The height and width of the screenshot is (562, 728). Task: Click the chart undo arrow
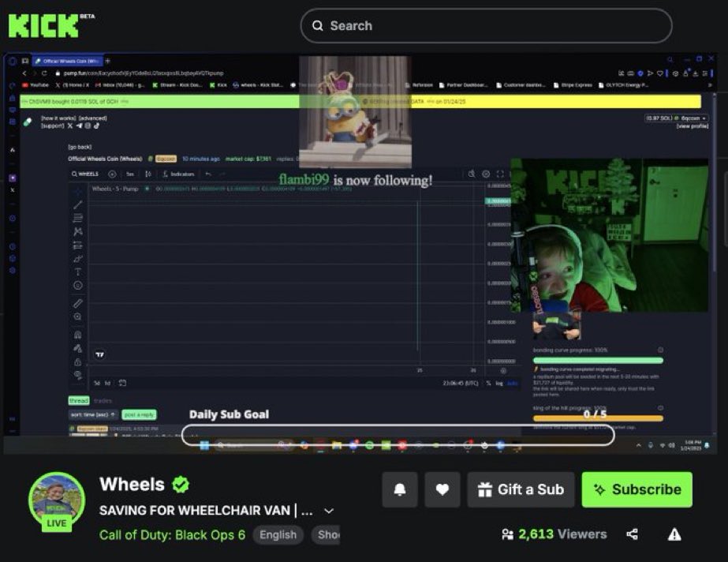click(208, 174)
